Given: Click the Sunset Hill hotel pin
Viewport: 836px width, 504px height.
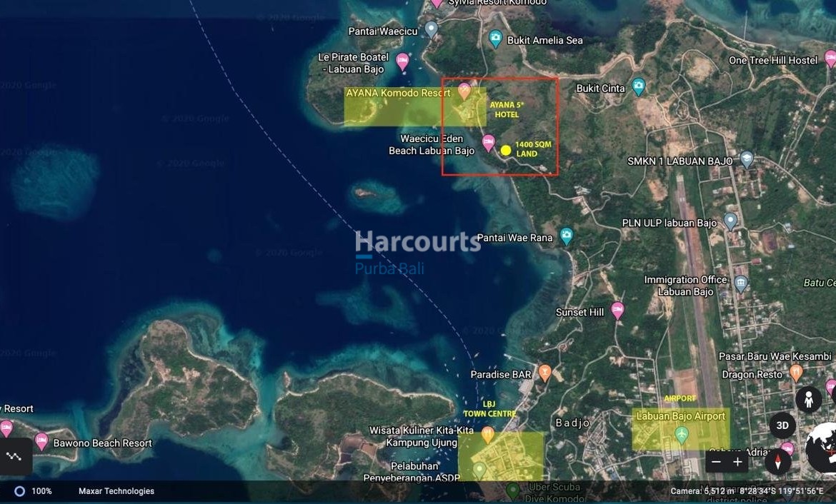Looking at the screenshot, I should coord(617,311).
